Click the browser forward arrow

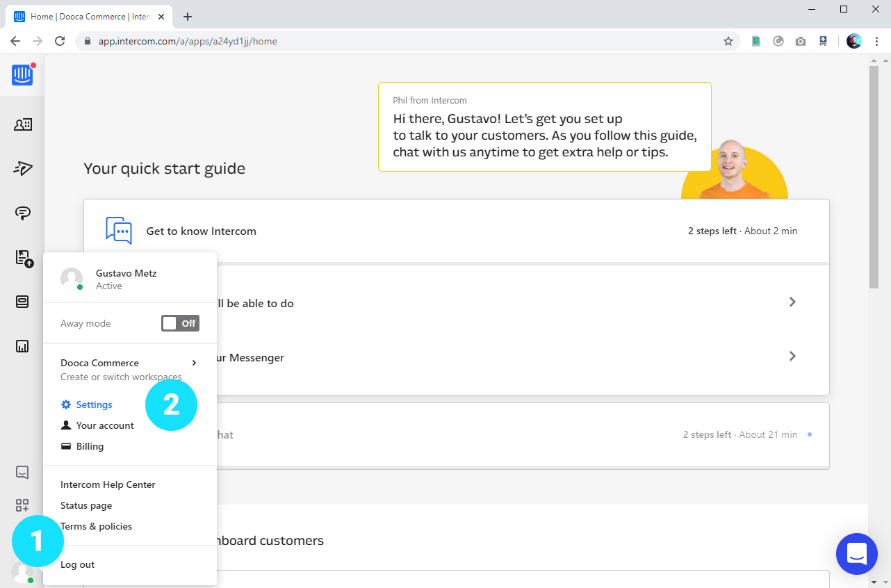pyautogui.click(x=38, y=41)
